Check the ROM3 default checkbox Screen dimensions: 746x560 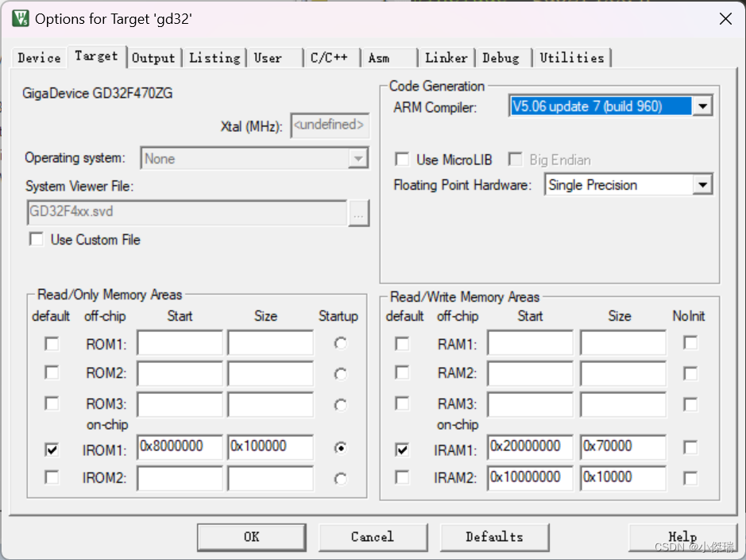click(x=52, y=404)
